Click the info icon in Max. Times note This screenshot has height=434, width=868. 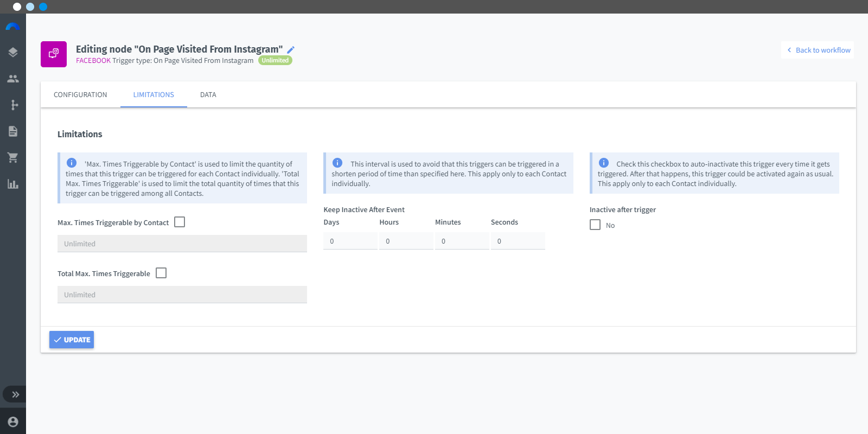pyautogui.click(x=72, y=163)
